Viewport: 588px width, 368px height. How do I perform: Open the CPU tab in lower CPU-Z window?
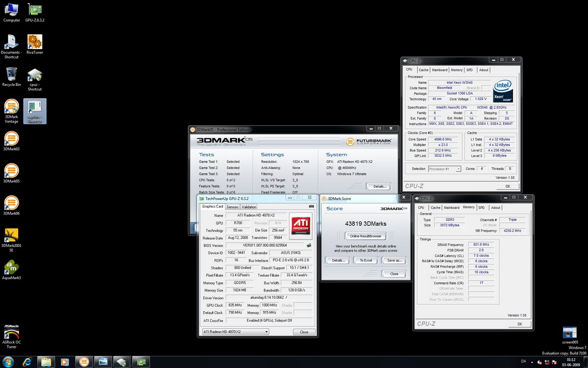pyautogui.click(x=421, y=208)
